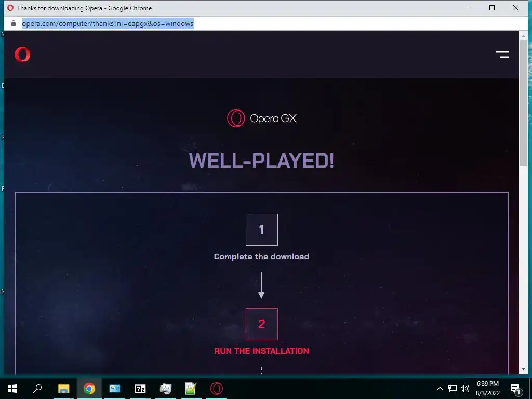Open the taskbar app right of 7-Zip

tap(166, 389)
